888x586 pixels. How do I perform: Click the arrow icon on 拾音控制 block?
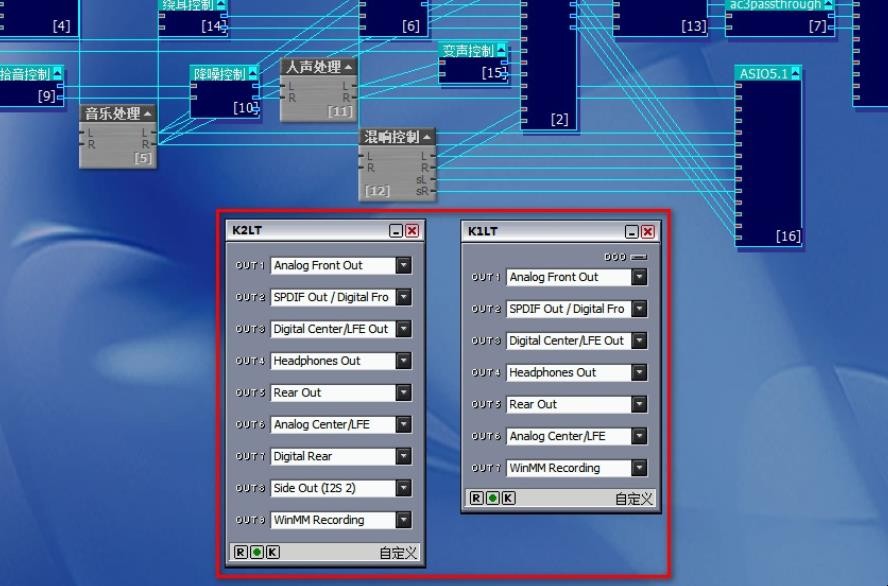click(x=58, y=74)
